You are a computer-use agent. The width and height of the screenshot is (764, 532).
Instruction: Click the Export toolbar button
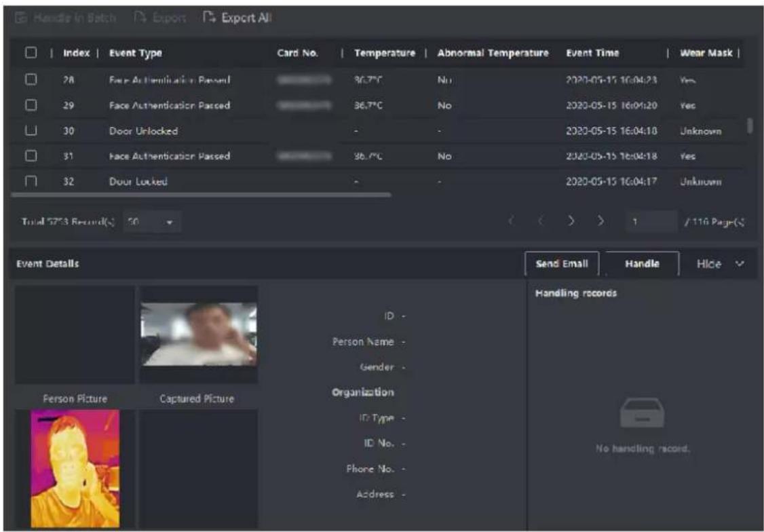[160, 18]
